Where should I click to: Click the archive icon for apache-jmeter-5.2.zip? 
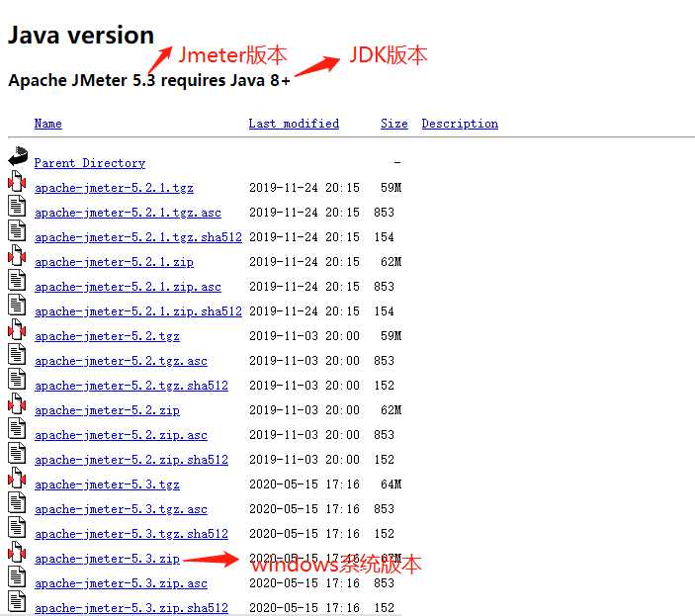(17, 404)
